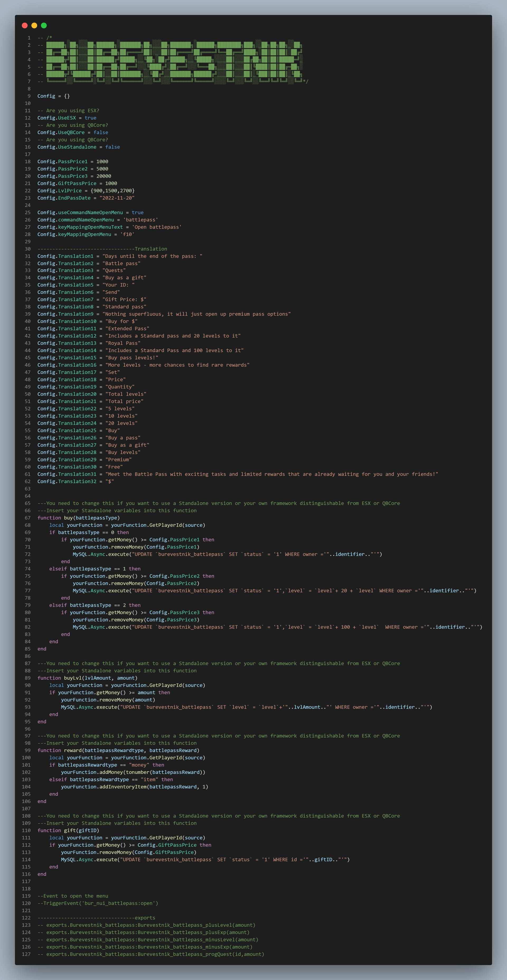Click the Config.PassPrice1 value 1000
Image resolution: width=507 pixels, height=980 pixels.
pos(102,162)
